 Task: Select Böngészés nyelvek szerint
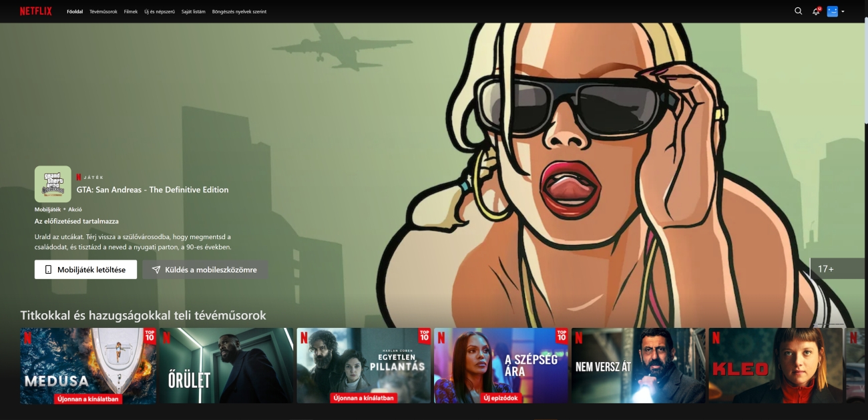tap(239, 12)
